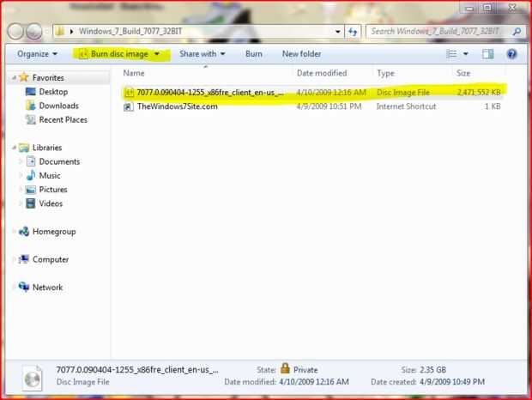The width and height of the screenshot is (532, 400).
Task: Click the 2,471,552 KB size cell
Action: [479, 93]
